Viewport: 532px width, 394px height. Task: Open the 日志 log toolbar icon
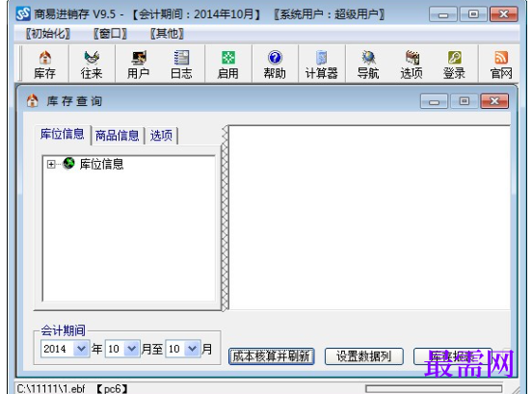tap(181, 65)
